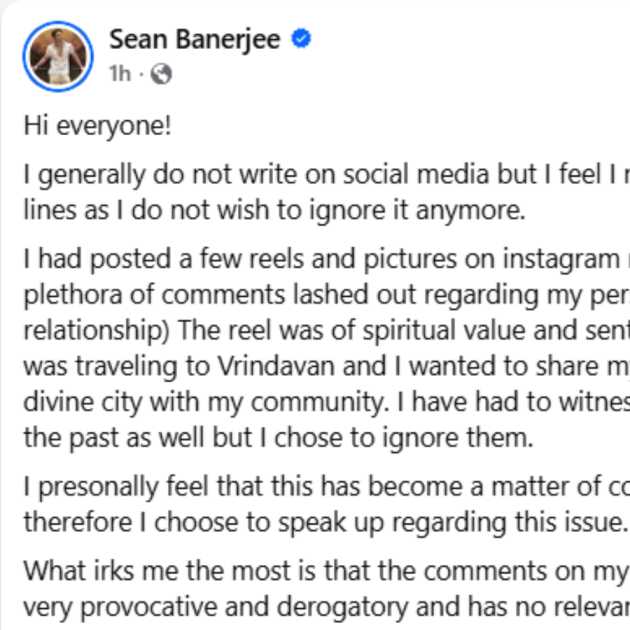This screenshot has width=630, height=630.
Task: Click the line starting "relationship) The reel was"
Action: coord(320,331)
